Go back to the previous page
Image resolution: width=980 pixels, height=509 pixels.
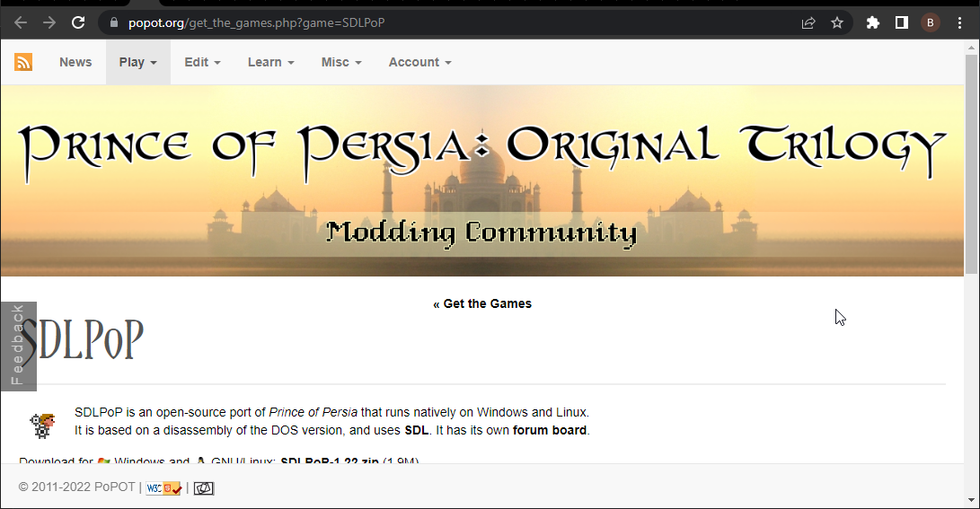click(x=20, y=23)
